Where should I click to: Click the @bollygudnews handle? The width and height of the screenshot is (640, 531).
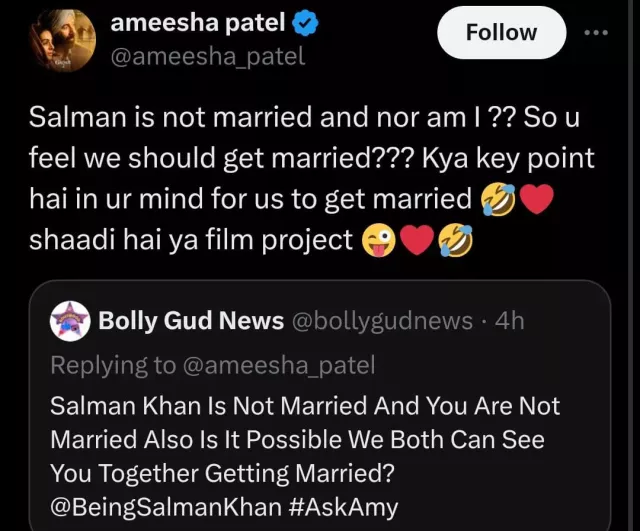(381, 321)
